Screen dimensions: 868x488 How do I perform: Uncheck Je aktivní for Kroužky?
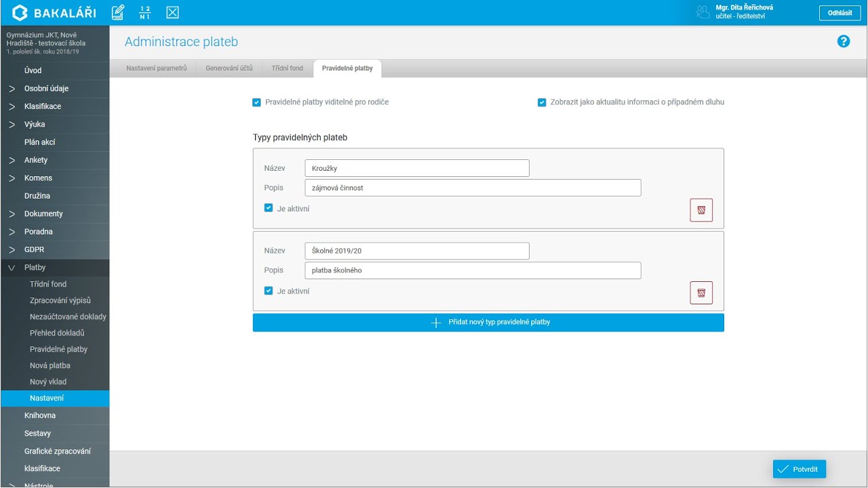click(269, 208)
